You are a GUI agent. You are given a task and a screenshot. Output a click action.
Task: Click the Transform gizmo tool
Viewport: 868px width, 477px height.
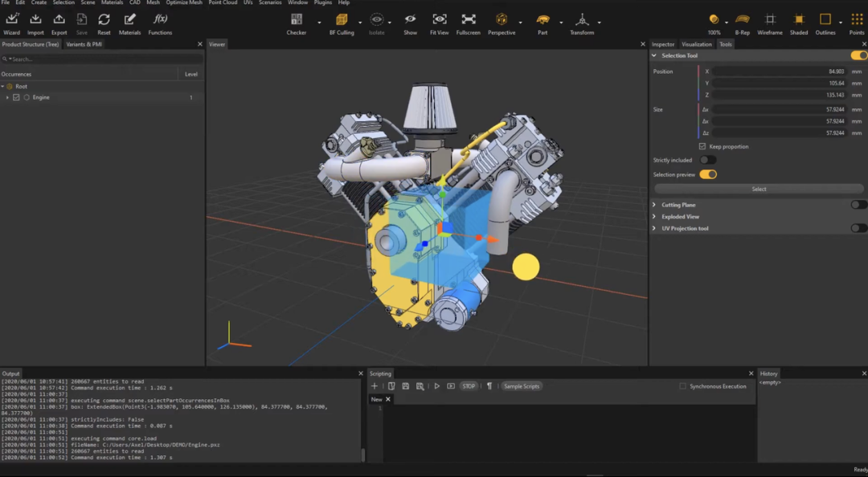click(582, 20)
